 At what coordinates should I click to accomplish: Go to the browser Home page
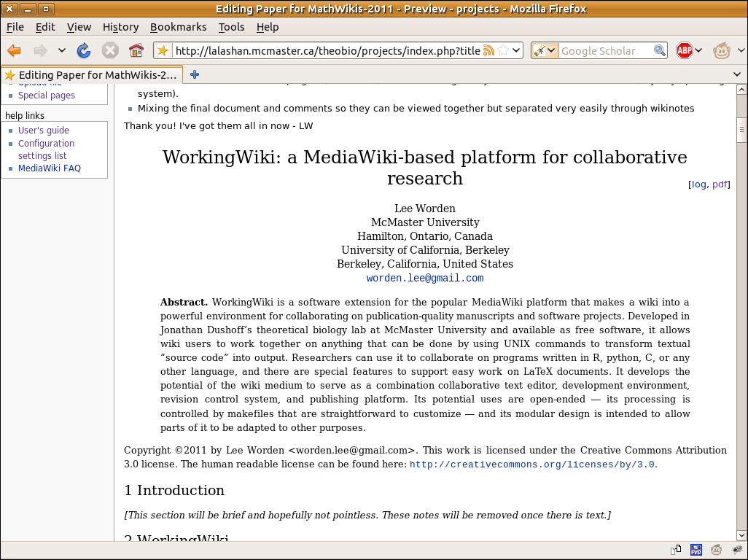[x=136, y=50]
